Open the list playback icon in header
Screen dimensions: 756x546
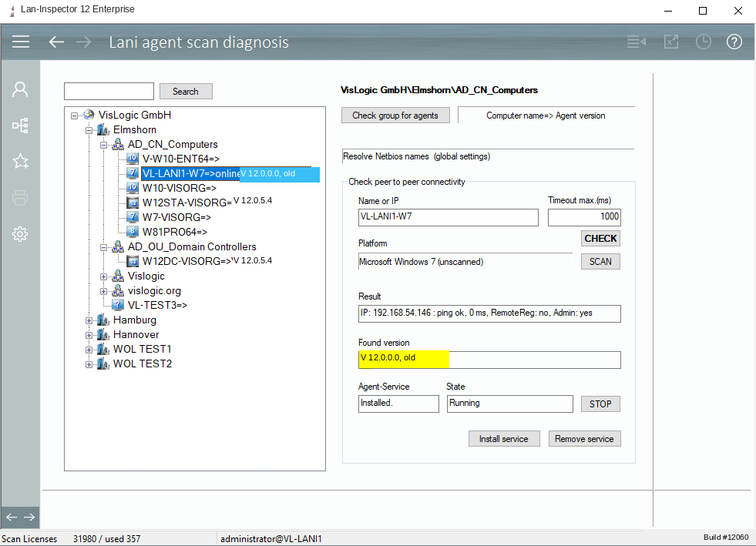click(637, 42)
